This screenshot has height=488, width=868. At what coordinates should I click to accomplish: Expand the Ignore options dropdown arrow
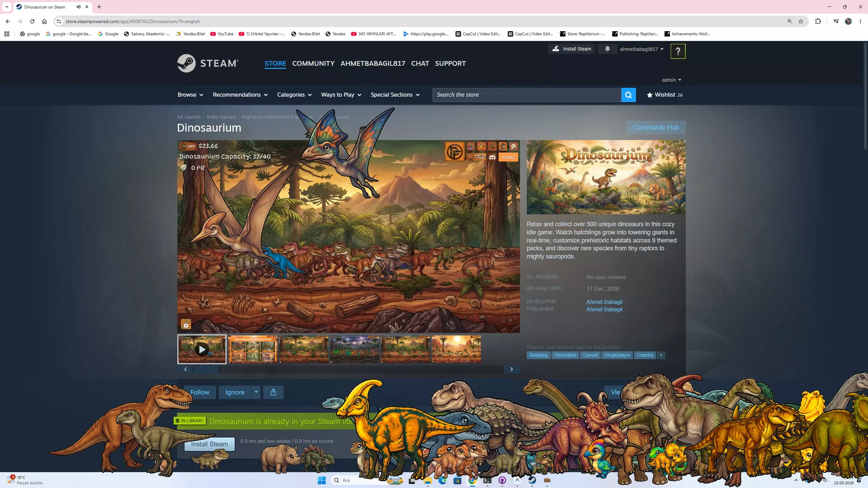256,392
